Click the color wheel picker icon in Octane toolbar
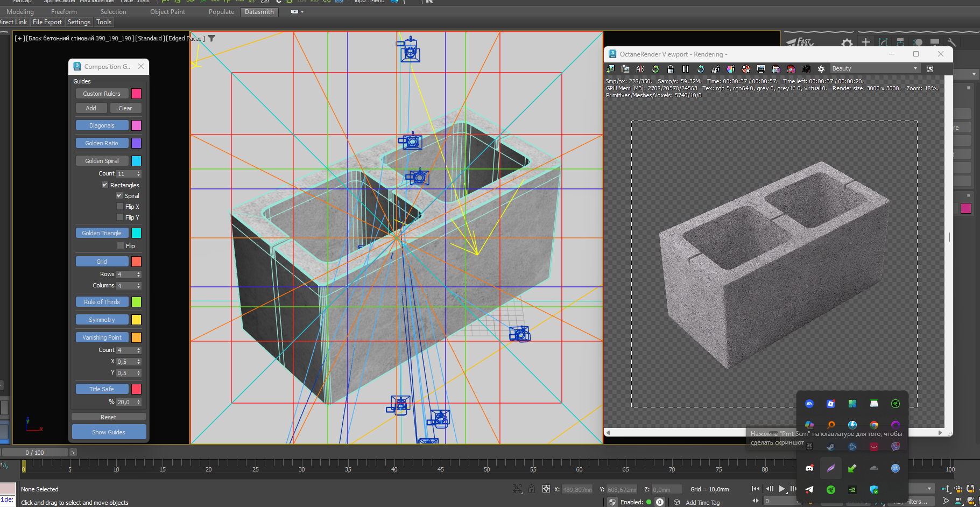The image size is (980, 507). pos(730,69)
